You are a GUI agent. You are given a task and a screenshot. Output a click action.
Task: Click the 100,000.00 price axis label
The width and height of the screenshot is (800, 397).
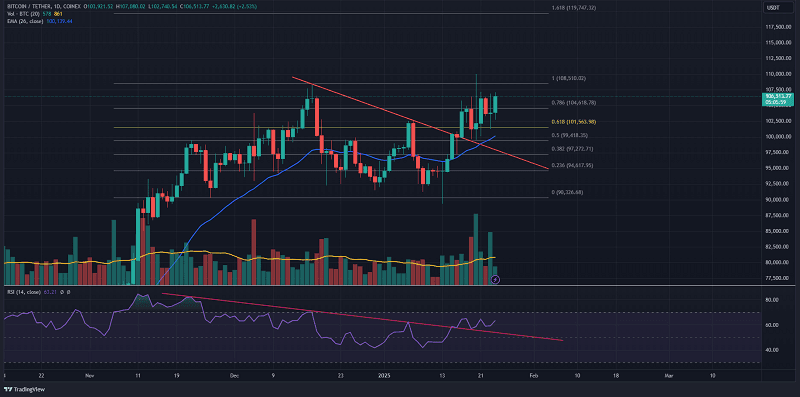click(x=778, y=137)
